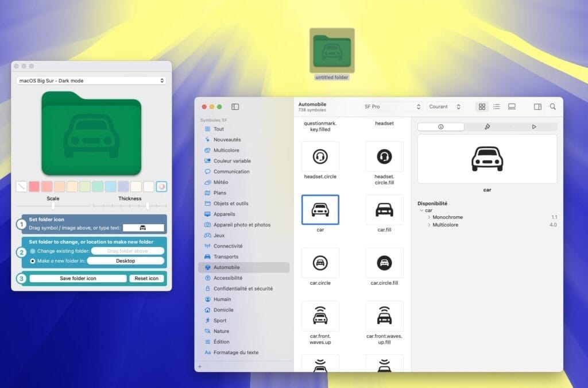
Task: Select the headset.circle.fill symbol
Action: (385, 156)
